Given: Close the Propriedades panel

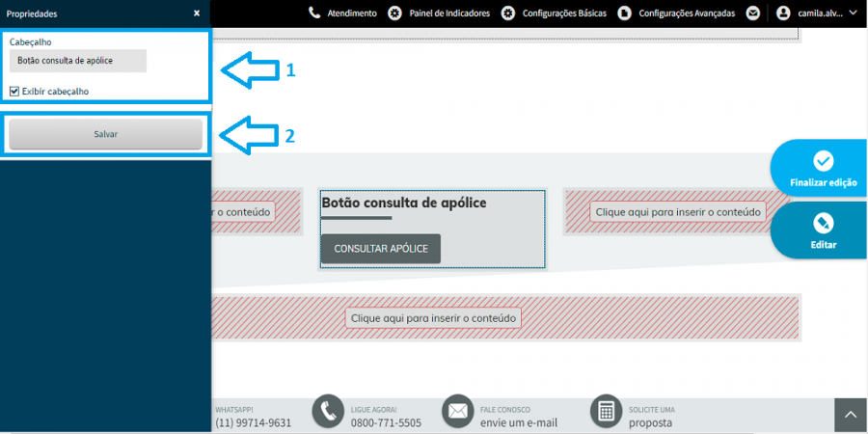Looking at the screenshot, I should (x=197, y=14).
